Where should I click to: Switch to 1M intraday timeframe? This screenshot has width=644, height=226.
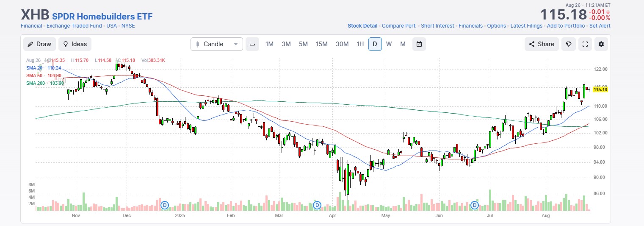pyautogui.click(x=269, y=44)
